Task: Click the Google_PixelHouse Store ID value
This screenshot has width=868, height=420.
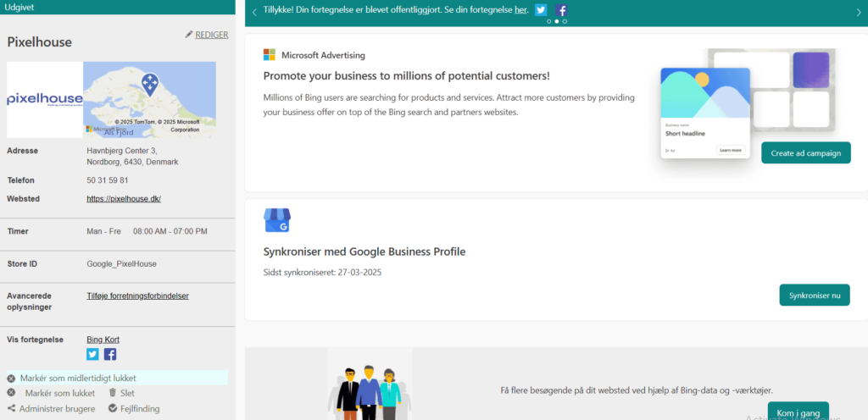Action: click(122, 264)
